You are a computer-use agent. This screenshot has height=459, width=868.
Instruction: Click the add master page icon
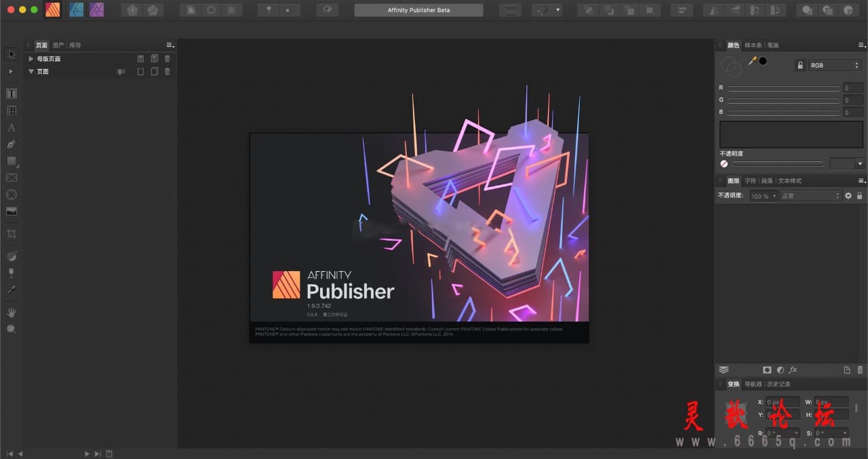click(141, 59)
